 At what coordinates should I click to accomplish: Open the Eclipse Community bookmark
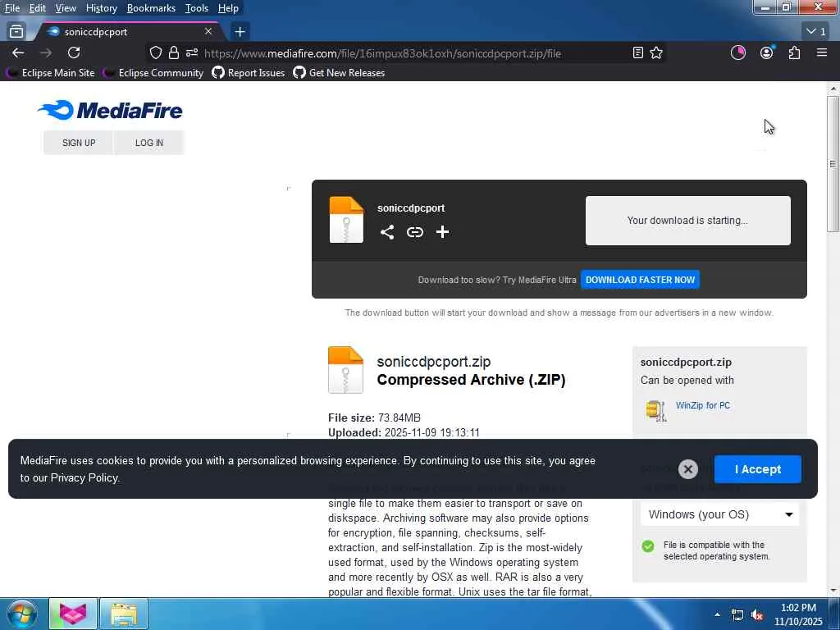(153, 73)
